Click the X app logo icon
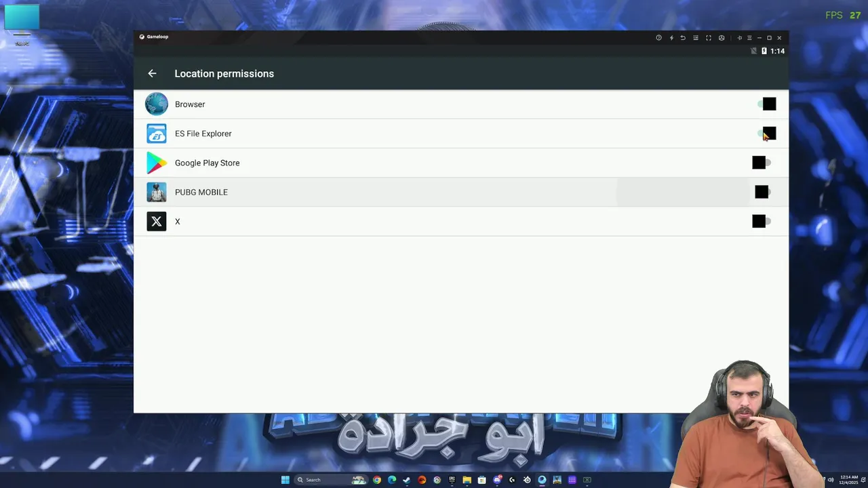This screenshot has width=868, height=488. click(157, 221)
